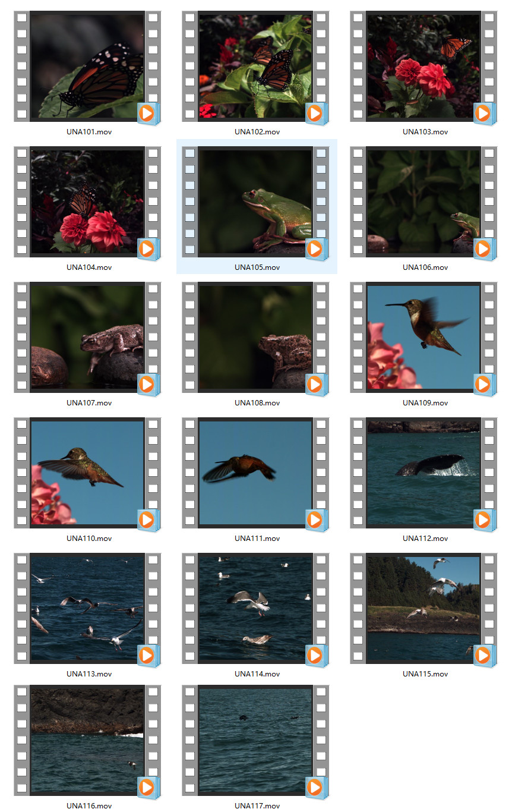Click the file name UNA111.mov
512x812 pixels.
tap(257, 539)
